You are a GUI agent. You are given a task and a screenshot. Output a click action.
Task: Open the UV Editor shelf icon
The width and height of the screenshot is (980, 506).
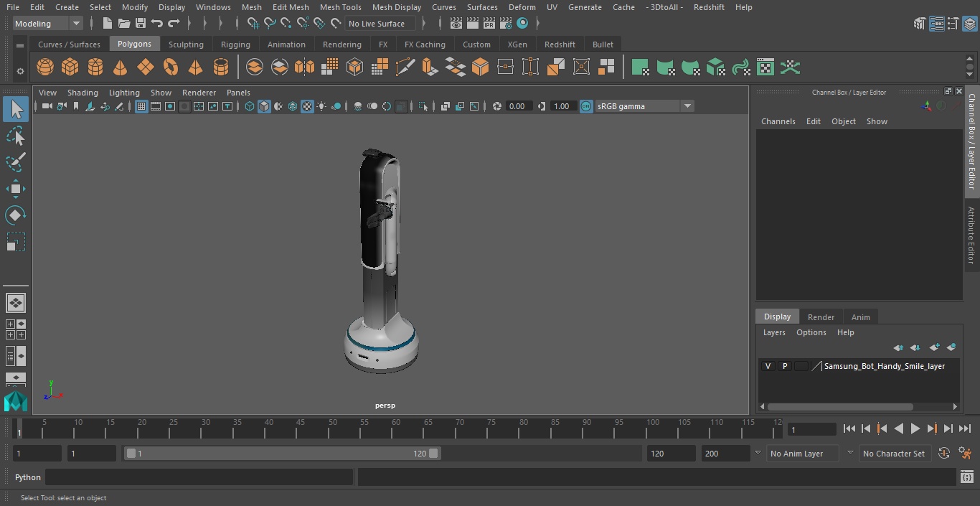765,67
